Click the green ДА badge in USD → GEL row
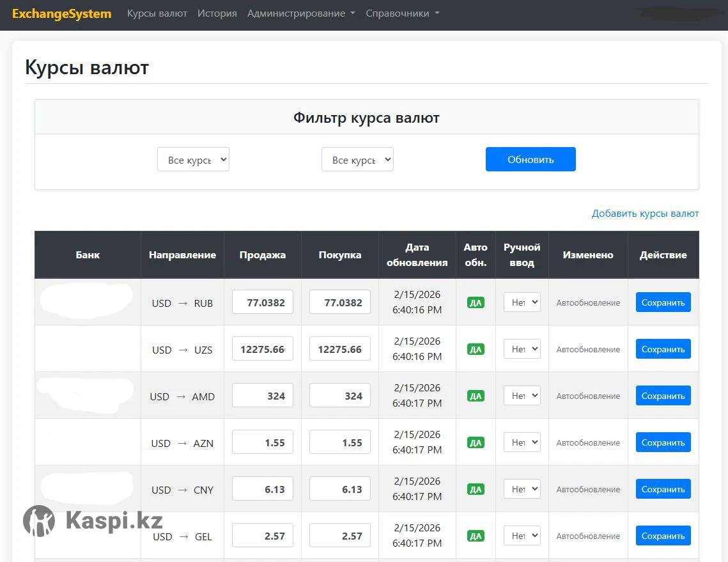The width and height of the screenshot is (728, 562). 476,536
